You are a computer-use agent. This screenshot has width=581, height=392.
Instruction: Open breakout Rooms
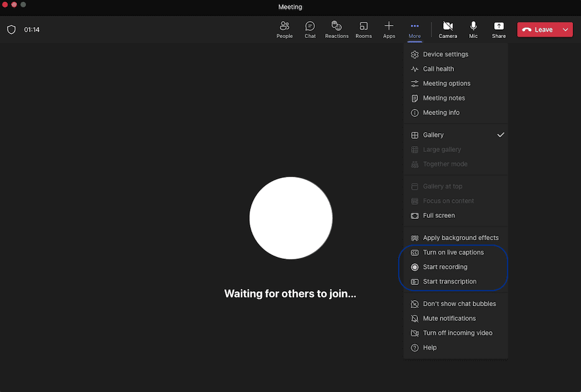(363, 29)
